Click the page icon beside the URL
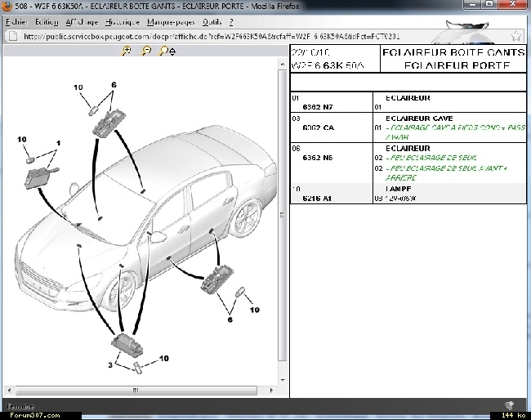 tap(12, 36)
